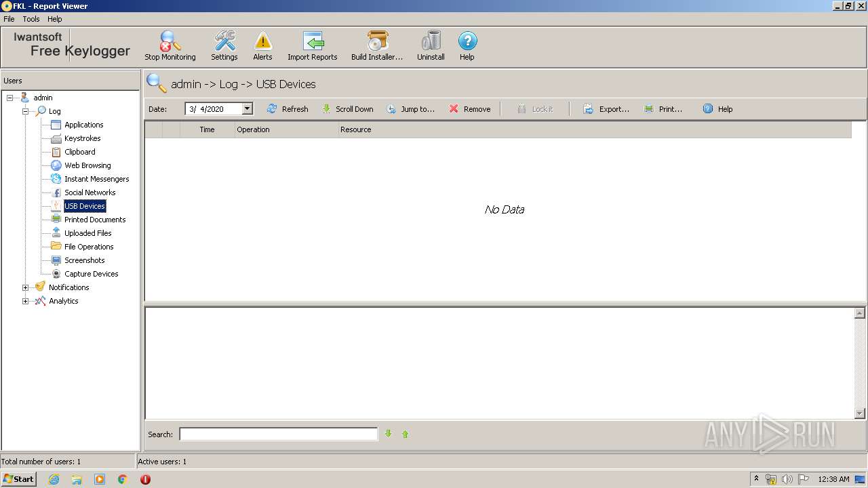
Task: Open Windows Explorer from taskbar
Action: coord(77,479)
